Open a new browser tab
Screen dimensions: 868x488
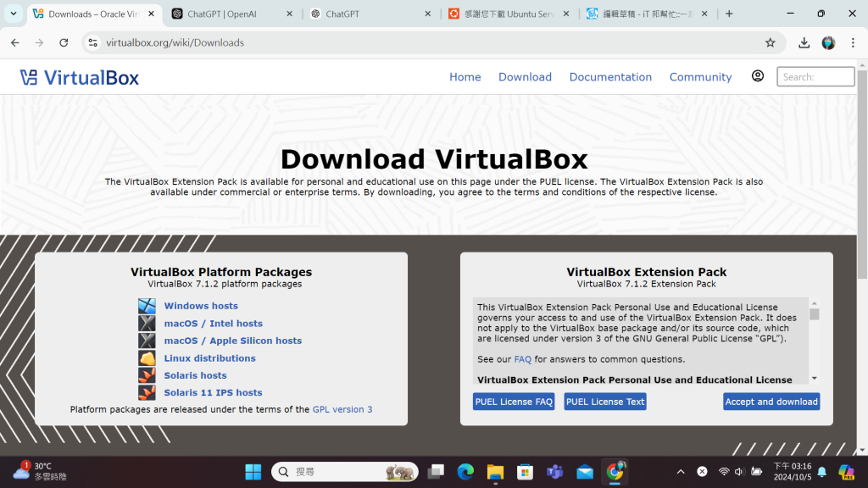pos(729,14)
